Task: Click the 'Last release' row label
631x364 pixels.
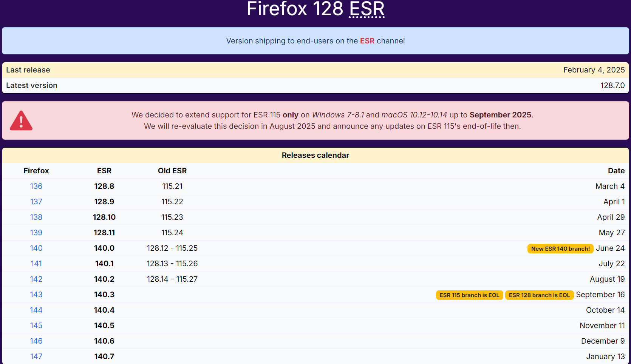Action: (28, 70)
